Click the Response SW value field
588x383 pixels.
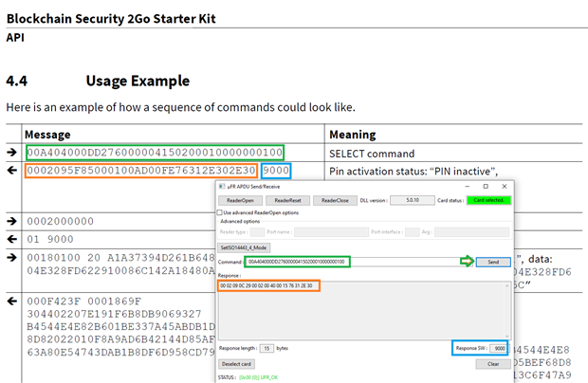(x=498, y=348)
